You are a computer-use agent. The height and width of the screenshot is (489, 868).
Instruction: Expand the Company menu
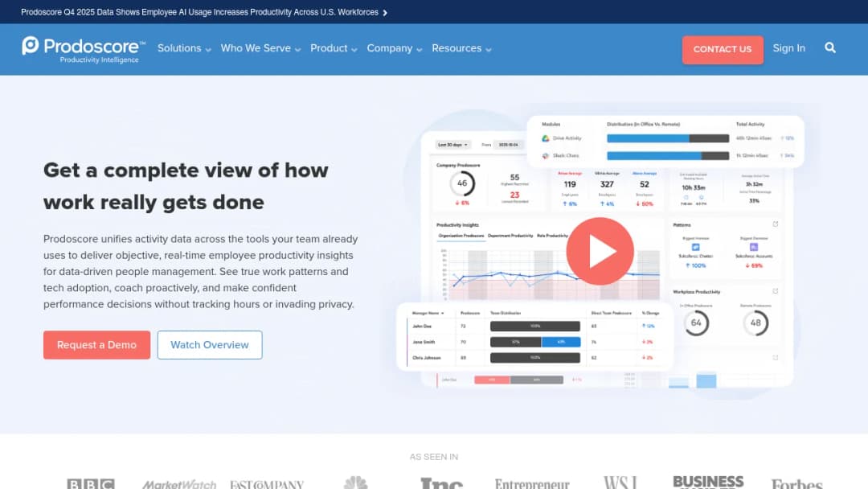pos(395,48)
